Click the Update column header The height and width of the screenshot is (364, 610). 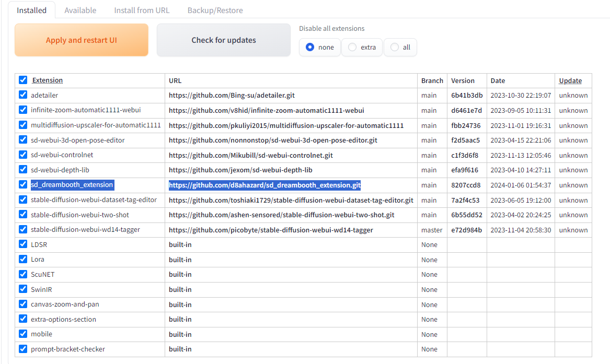(x=570, y=80)
